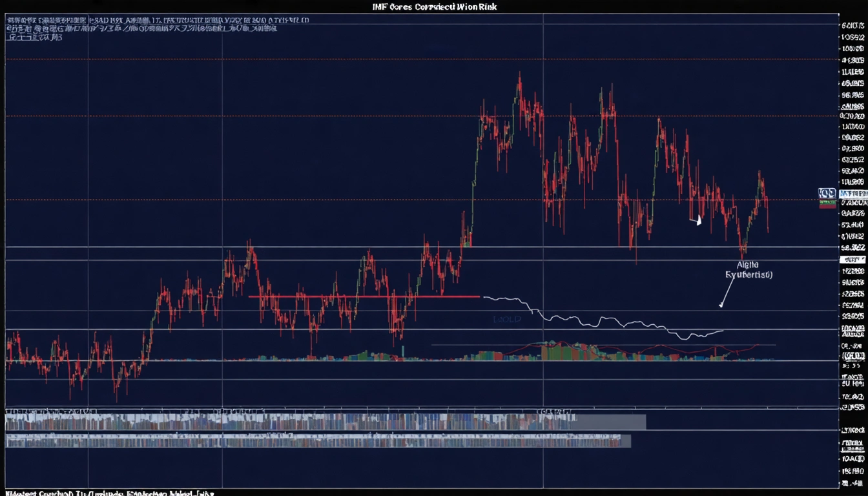This screenshot has width=868, height=496.
Task: Select the blue highlighted current price label
Action: coord(852,193)
